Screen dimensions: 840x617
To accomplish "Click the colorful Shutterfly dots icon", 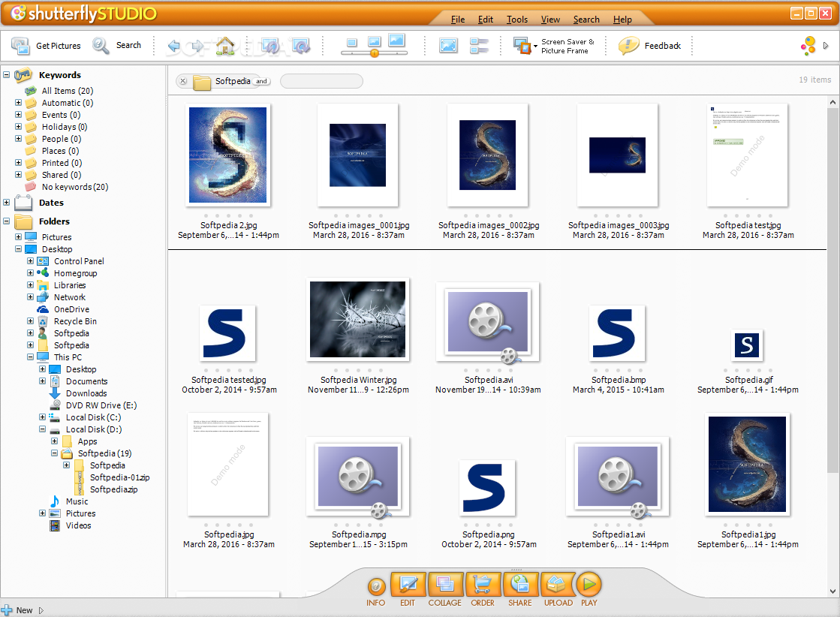I will coord(808,46).
